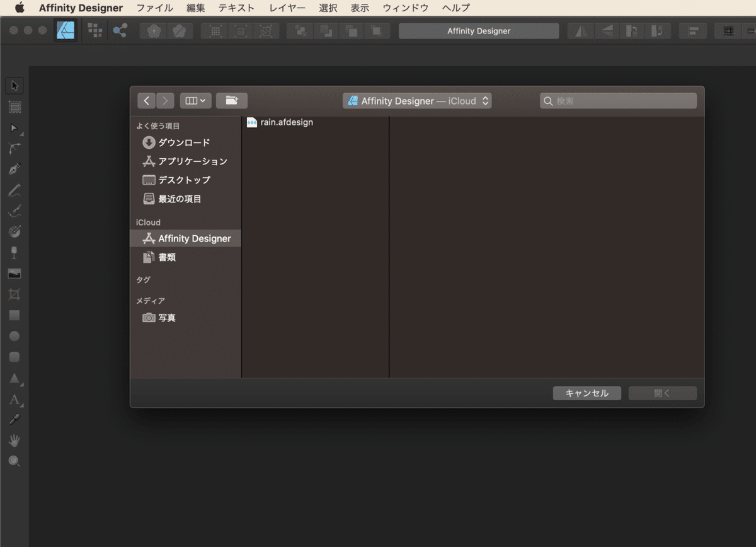Select the Move tool in Tools panel
The height and width of the screenshot is (547, 756).
(14, 86)
